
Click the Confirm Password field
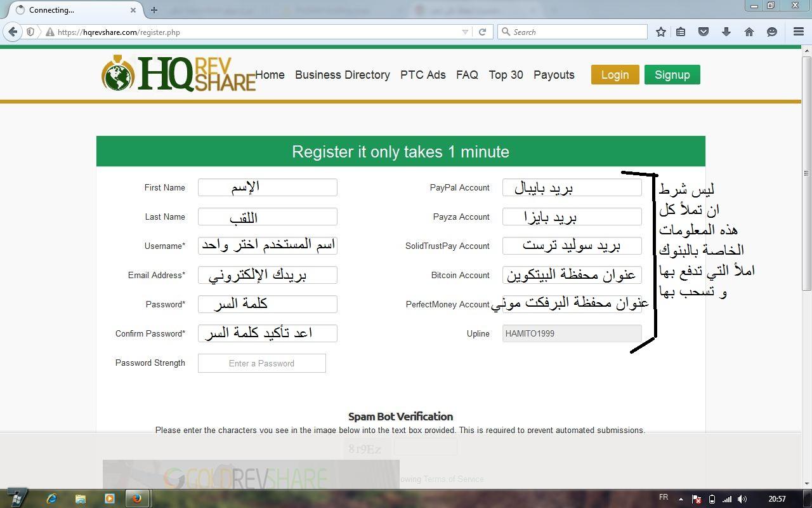[x=267, y=333]
